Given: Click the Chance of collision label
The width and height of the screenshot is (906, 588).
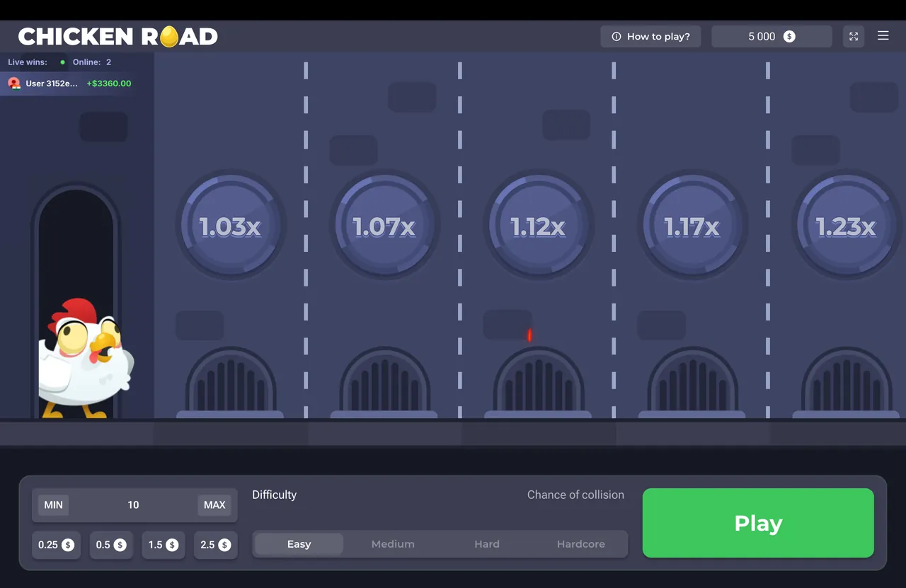Looking at the screenshot, I should click(575, 495).
